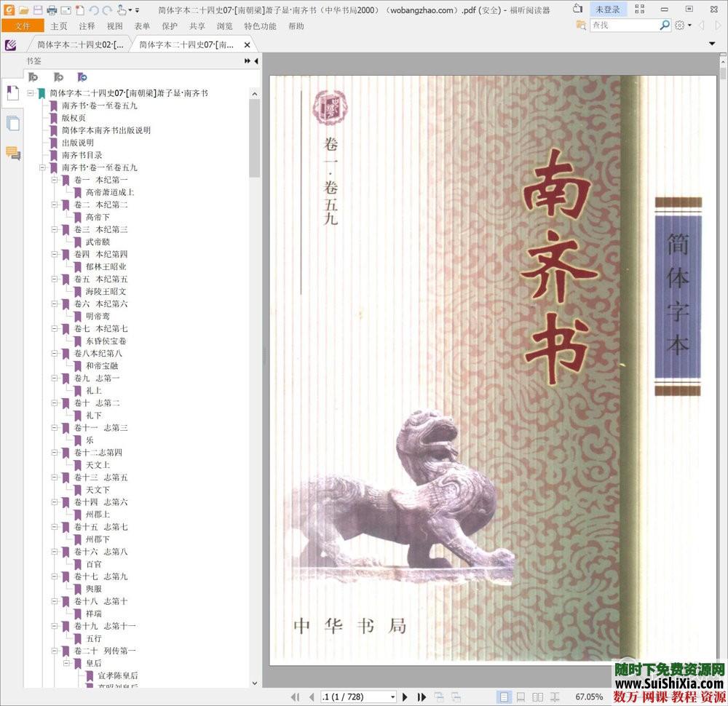Adjust the 67.05% zoom control

pyautogui.click(x=588, y=697)
